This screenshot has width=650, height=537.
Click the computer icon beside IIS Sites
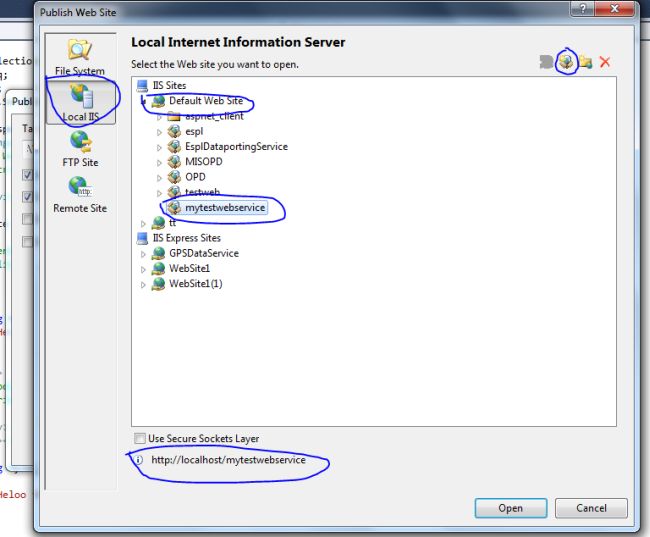click(142, 86)
